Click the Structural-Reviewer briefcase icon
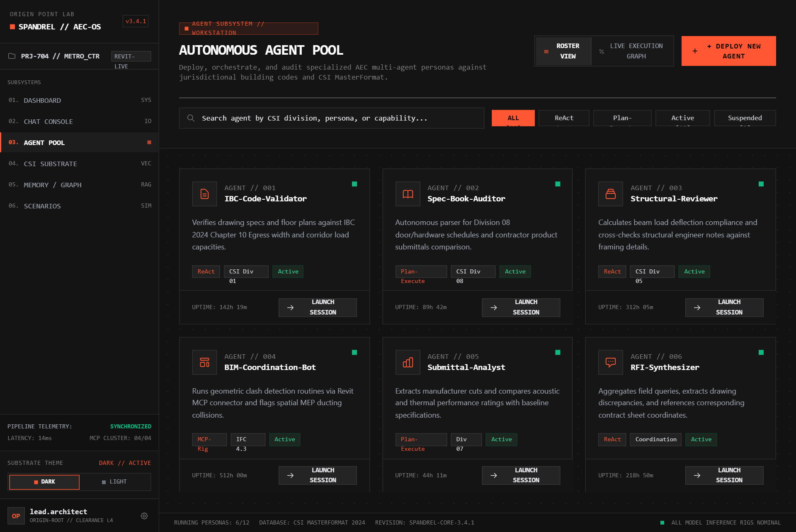The width and height of the screenshot is (796, 532). (611, 194)
